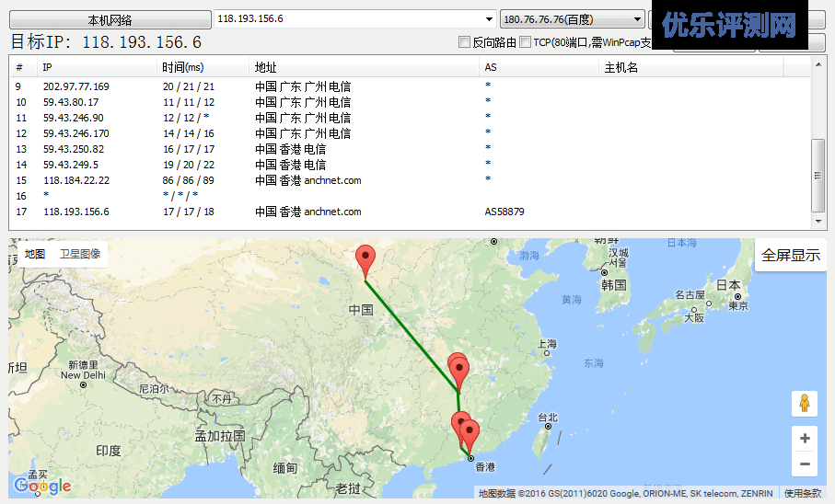The image size is (835, 504).
Task: Sort by the 主机名 column header
Action: (691, 67)
